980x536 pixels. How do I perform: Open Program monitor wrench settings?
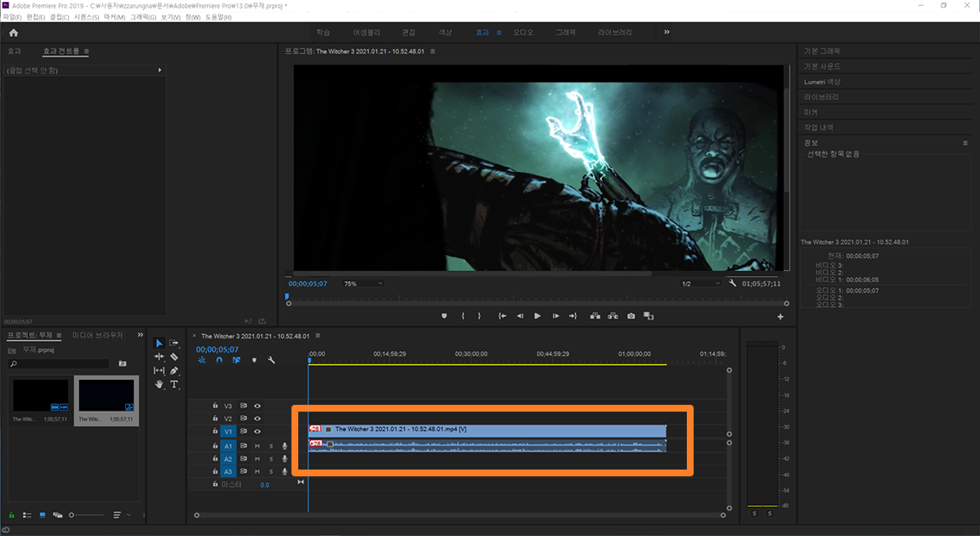[733, 283]
